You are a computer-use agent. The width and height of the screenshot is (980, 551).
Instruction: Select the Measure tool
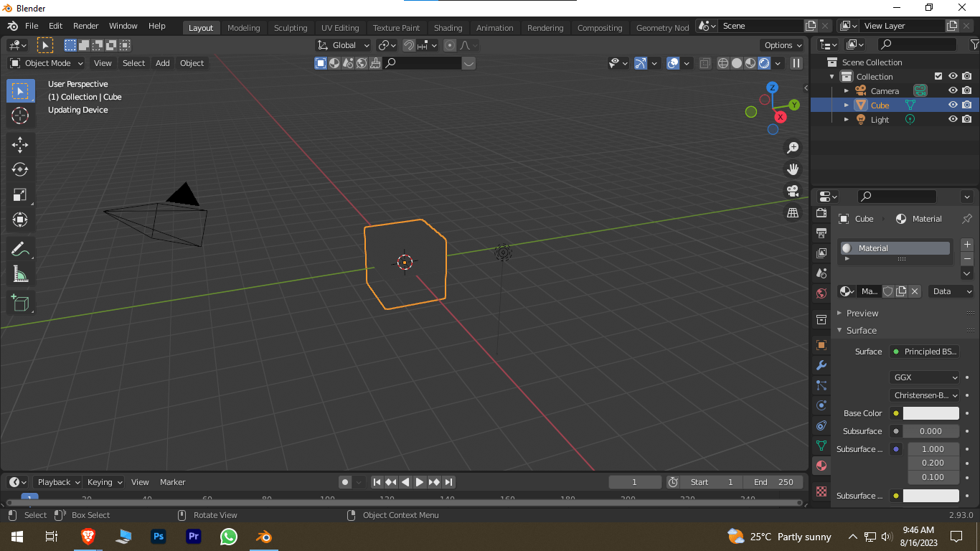[x=20, y=273]
